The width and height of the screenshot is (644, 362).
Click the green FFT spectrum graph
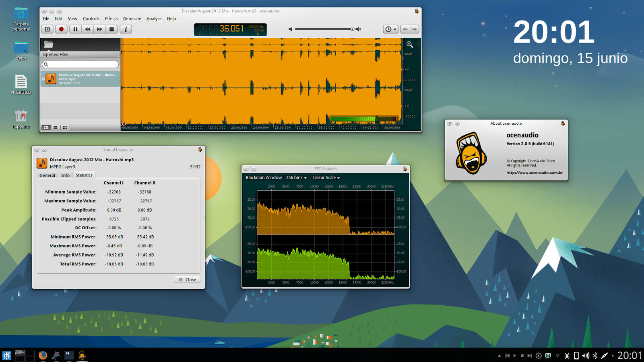pyautogui.click(x=326, y=257)
